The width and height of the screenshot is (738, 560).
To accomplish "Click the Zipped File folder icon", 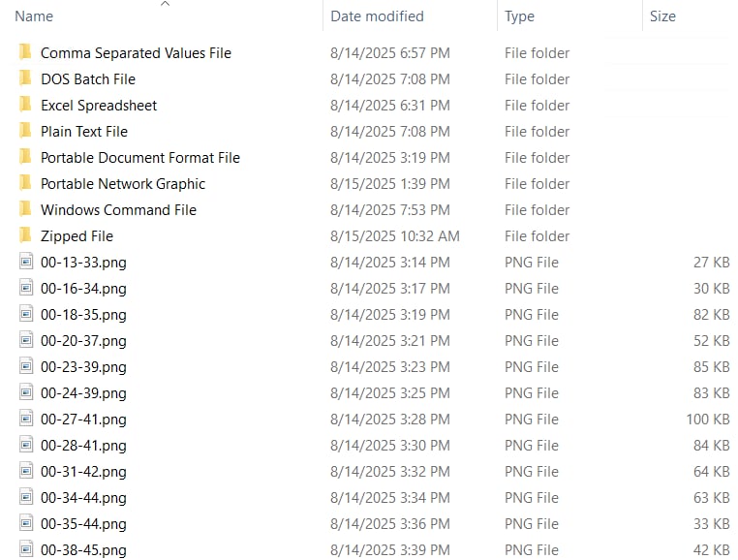I will [x=25, y=235].
